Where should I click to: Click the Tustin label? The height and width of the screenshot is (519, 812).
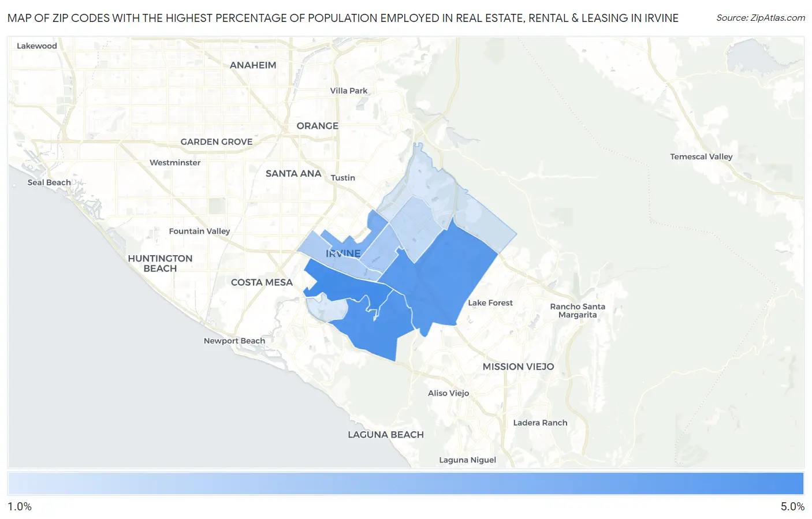click(343, 178)
